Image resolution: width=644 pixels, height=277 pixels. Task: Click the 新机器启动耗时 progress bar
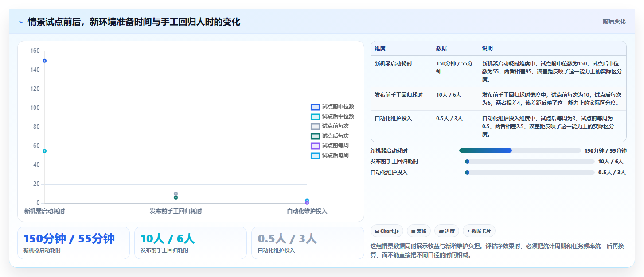point(520,150)
